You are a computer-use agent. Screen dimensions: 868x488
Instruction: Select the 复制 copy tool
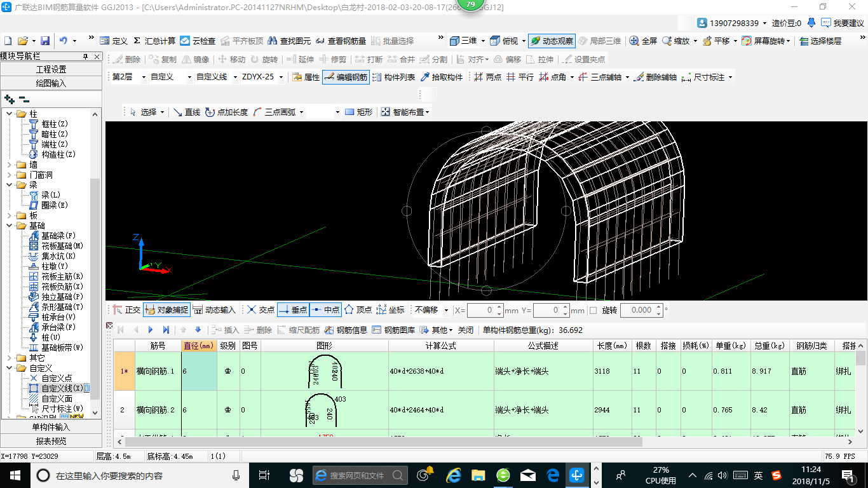point(163,59)
